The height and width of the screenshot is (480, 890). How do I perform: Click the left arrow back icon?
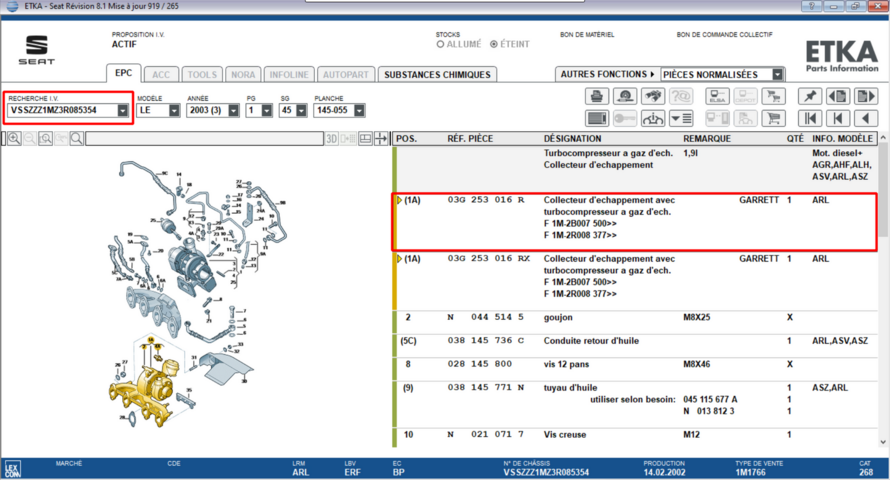coord(866,118)
